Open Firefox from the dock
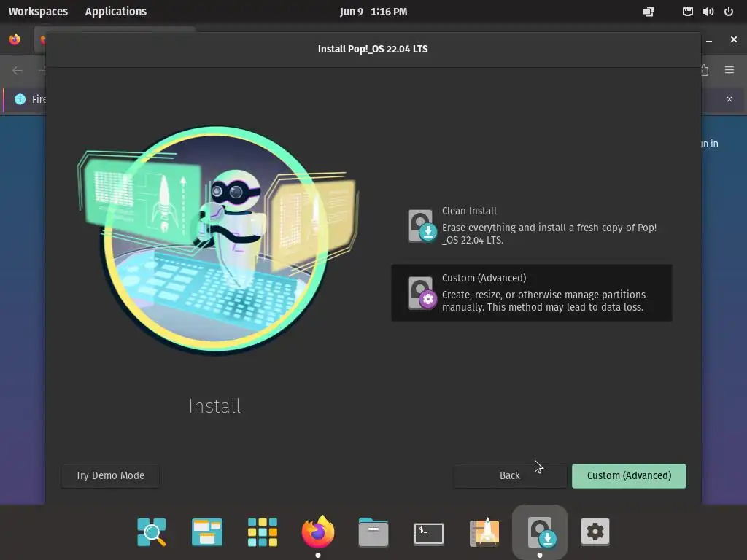This screenshot has height=560, width=747. [318, 532]
